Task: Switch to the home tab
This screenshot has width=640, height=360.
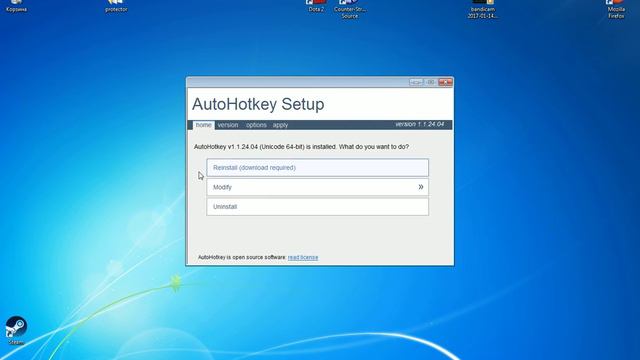Action: click(x=203, y=125)
